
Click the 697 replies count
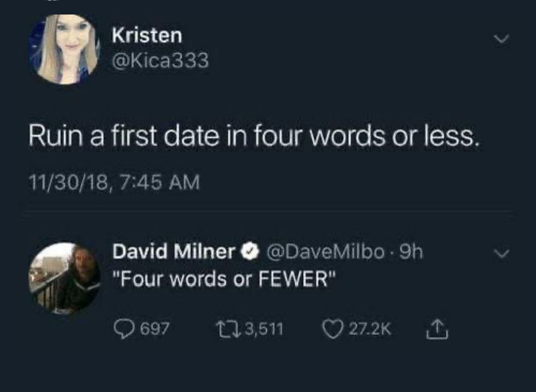155,329
